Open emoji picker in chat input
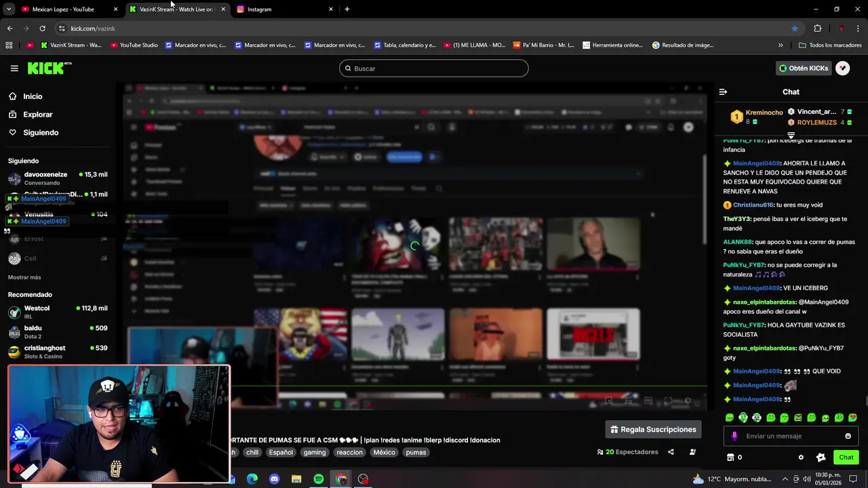Viewport: 868px width, 488px height. click(848, 436)
